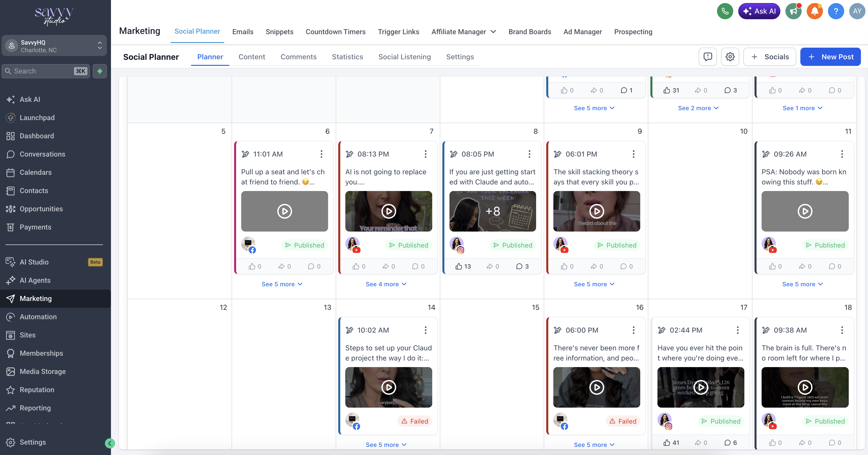This screenshot has width=868, height=455.
Task: Open options menu on 10:02 AM post
Action: click(x=426, y=330)
